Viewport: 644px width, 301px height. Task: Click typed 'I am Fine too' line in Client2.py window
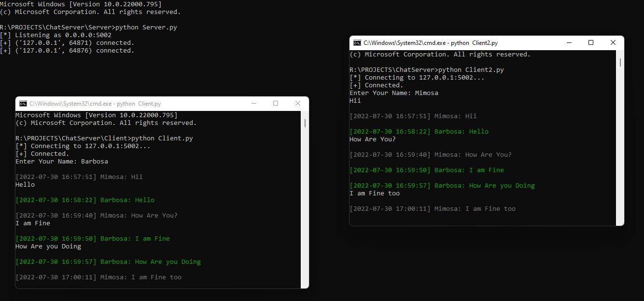click(375, 193)
